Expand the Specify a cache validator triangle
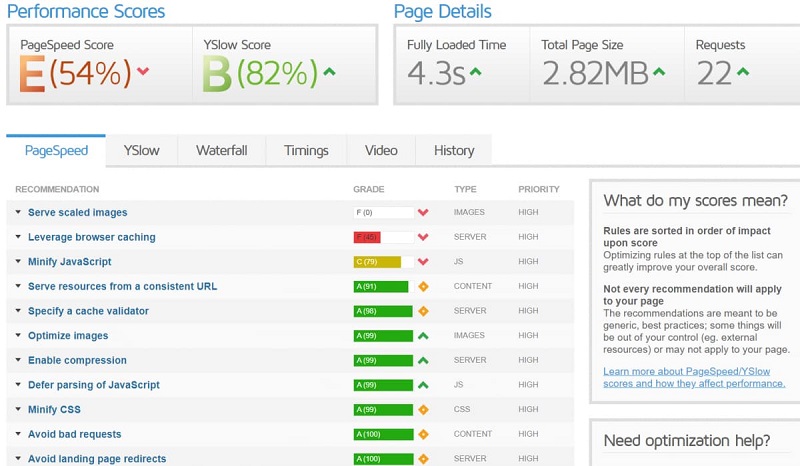This screenshot has height=466, width=800. click(x=18, y=310)
